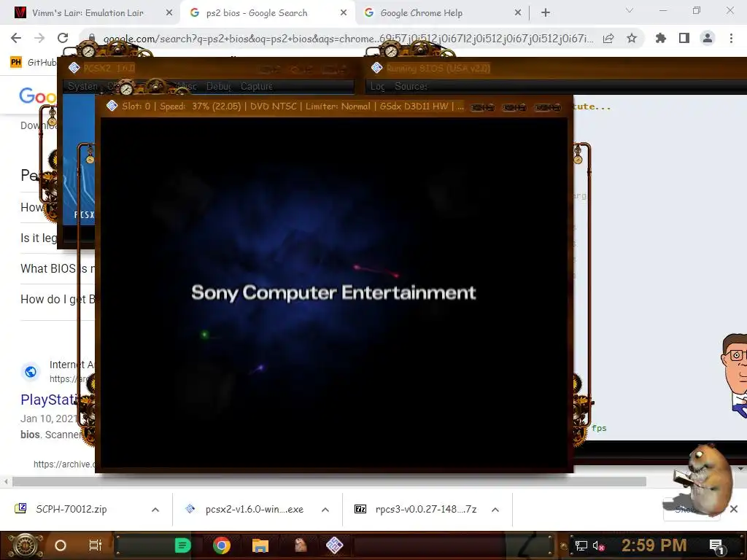Switch to ps2 bios Google Search tab
The image size is (747, 560).
click(x=257, y=13)
